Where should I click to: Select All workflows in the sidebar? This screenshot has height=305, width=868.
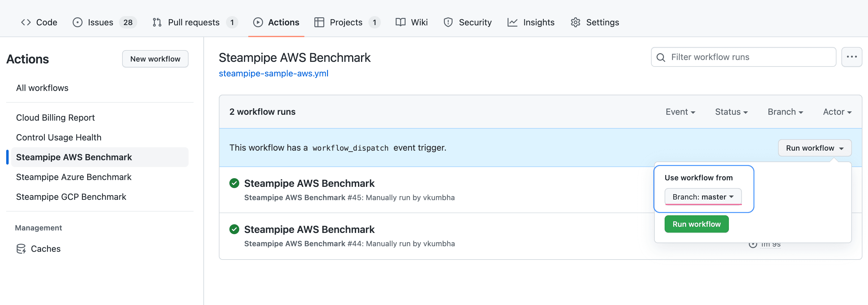click(x=42, y=88)
